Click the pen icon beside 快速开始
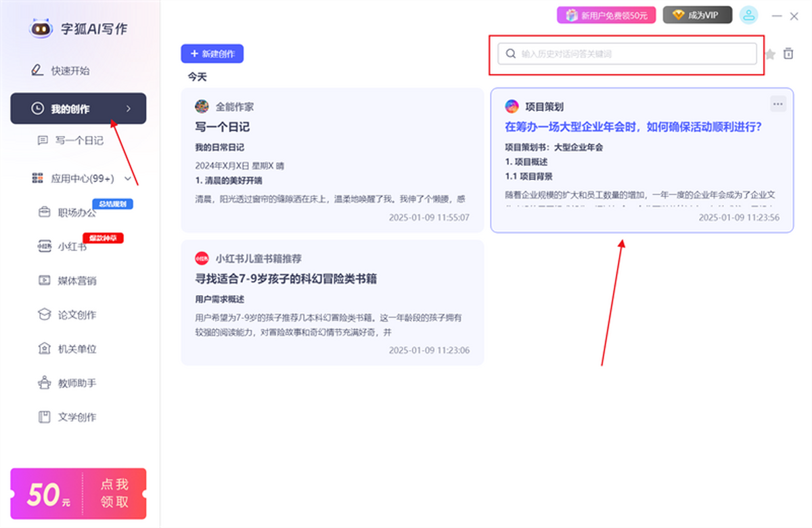Screen dimensions: 812x528 coord(38,70)
